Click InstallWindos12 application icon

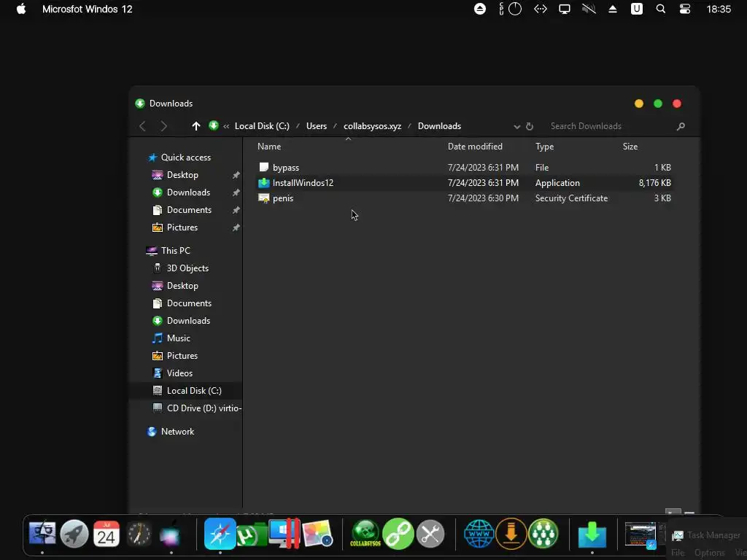[x=263, y=183]
